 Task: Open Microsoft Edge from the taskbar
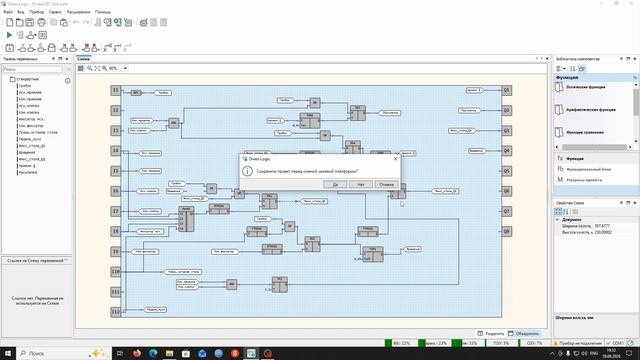(153, 353)
